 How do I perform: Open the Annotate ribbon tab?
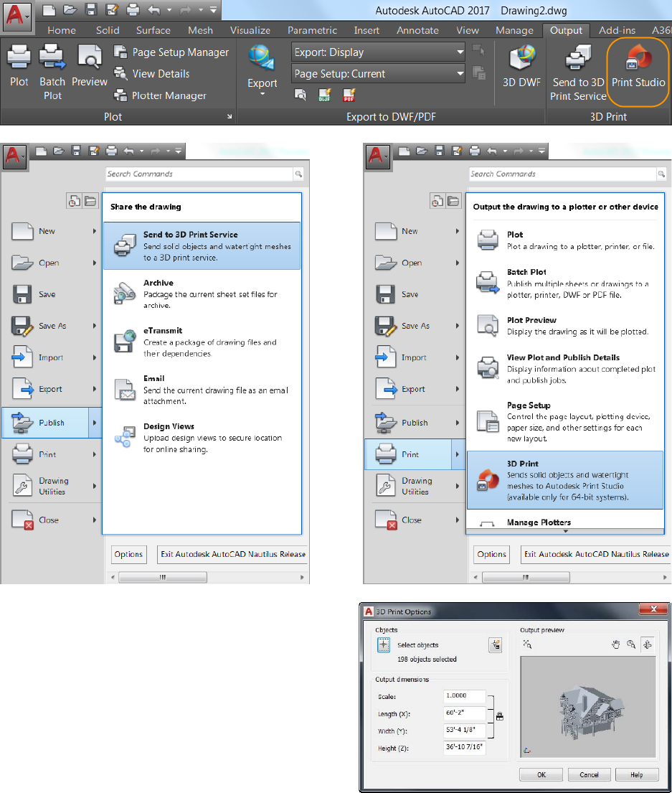click(x=417, y=30)
